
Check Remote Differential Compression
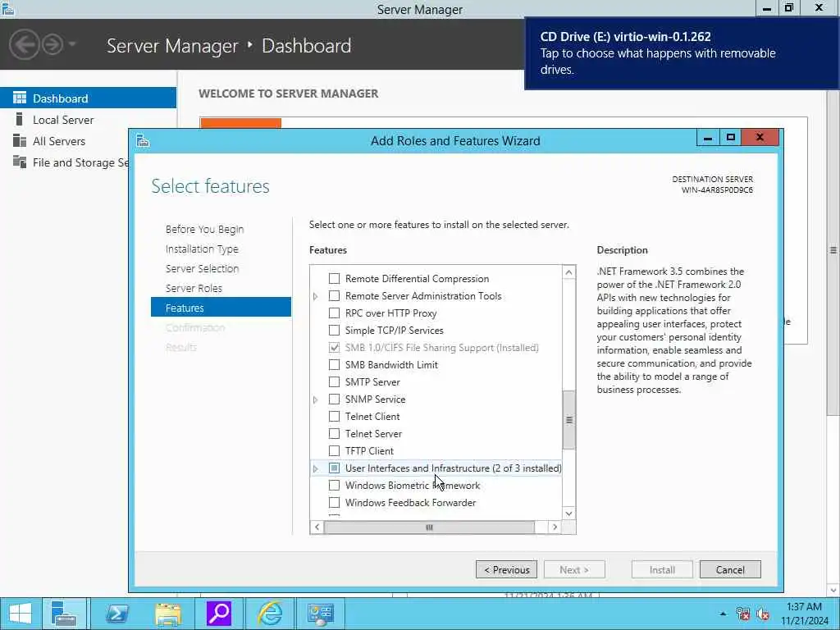334,279
